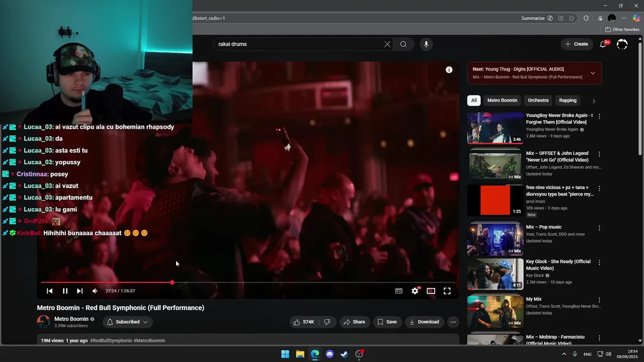This screenshot has height=362, width=644.
Task: Open the video info card icon
Action: pyautogui.click(x=449, y=70)
